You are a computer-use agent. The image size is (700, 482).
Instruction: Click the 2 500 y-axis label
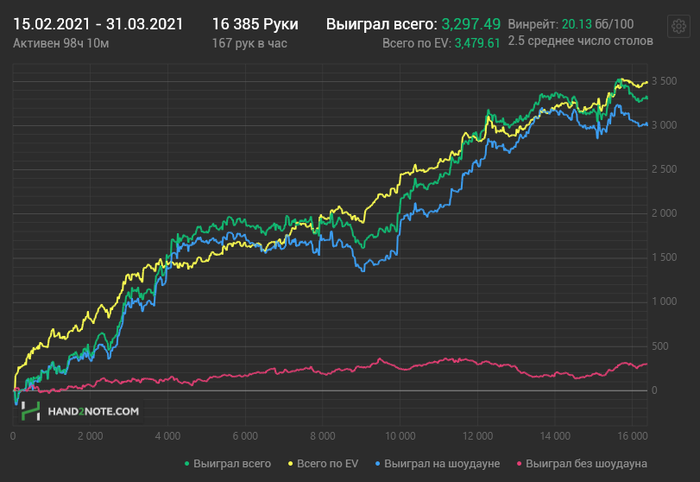click(x=664, y=170)
